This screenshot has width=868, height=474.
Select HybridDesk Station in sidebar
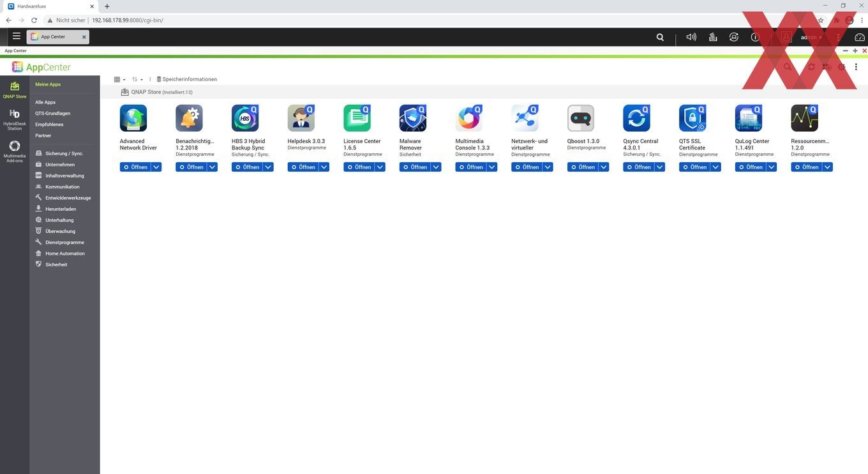pyautogui.click(x=15, y=119)
